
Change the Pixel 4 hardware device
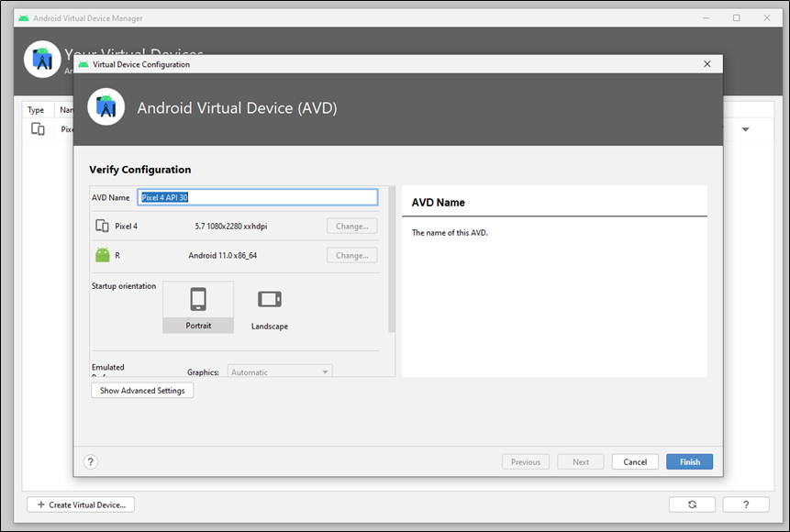[351, 227]
